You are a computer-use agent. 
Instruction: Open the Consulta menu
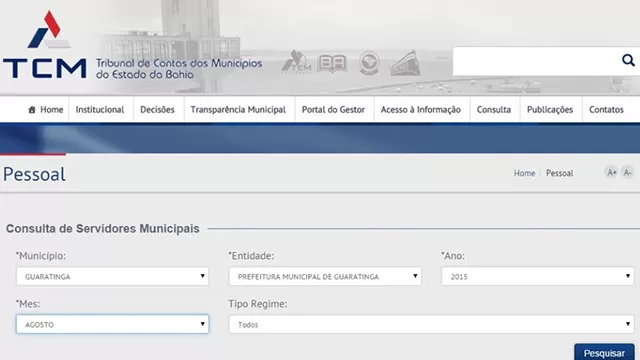494,109
